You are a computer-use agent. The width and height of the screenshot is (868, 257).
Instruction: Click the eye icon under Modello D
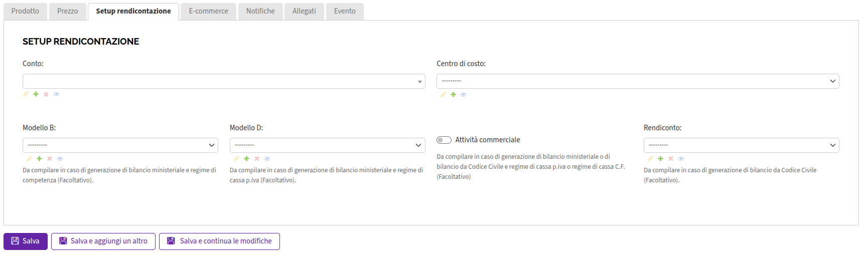click(x=267, y=159)
